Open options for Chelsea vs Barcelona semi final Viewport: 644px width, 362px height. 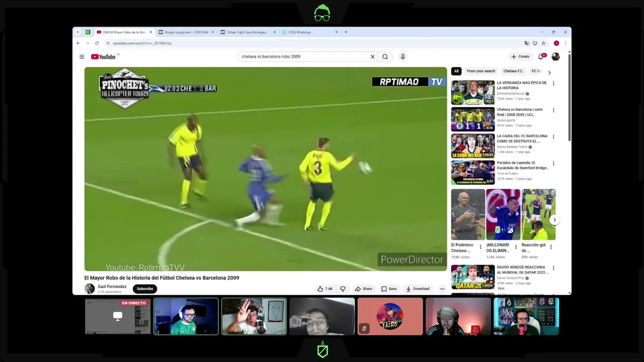click(553, 110)
